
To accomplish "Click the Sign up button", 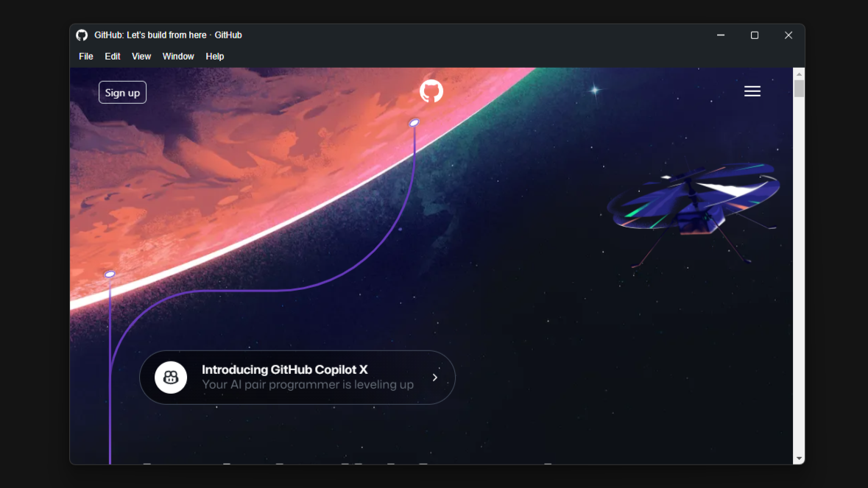I will tap(122, 93).
